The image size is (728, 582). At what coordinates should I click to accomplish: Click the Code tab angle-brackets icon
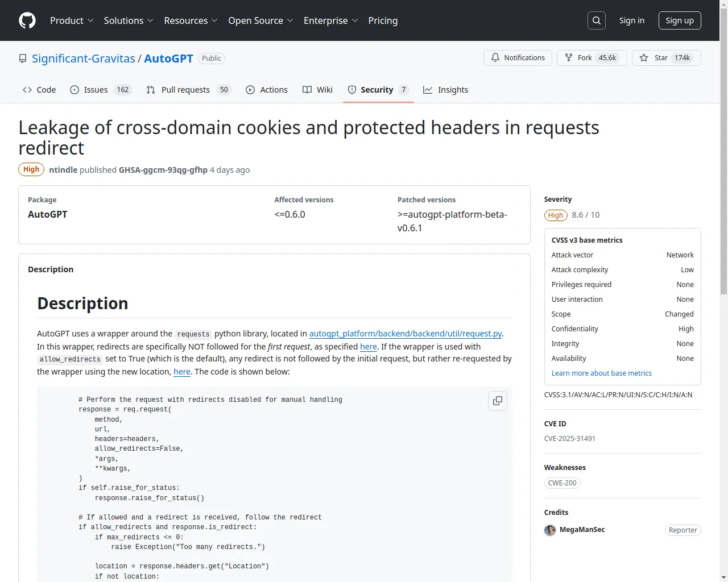[27, 90]
